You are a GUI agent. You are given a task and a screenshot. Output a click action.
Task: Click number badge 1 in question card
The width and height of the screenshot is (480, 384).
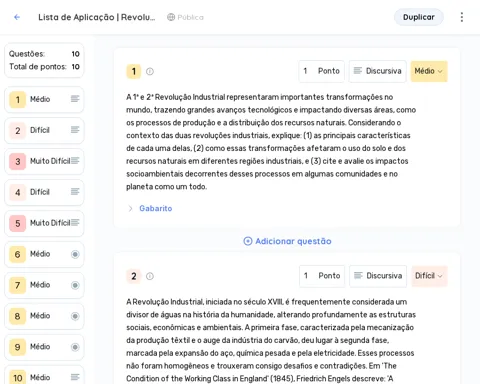tap(134, 71)
